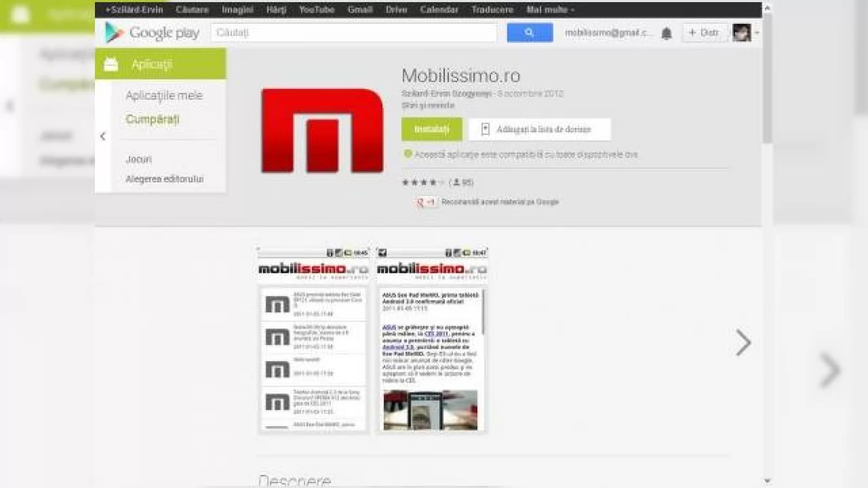
Task: Open Calendar in the Google bar
Action: click(439, 9)
